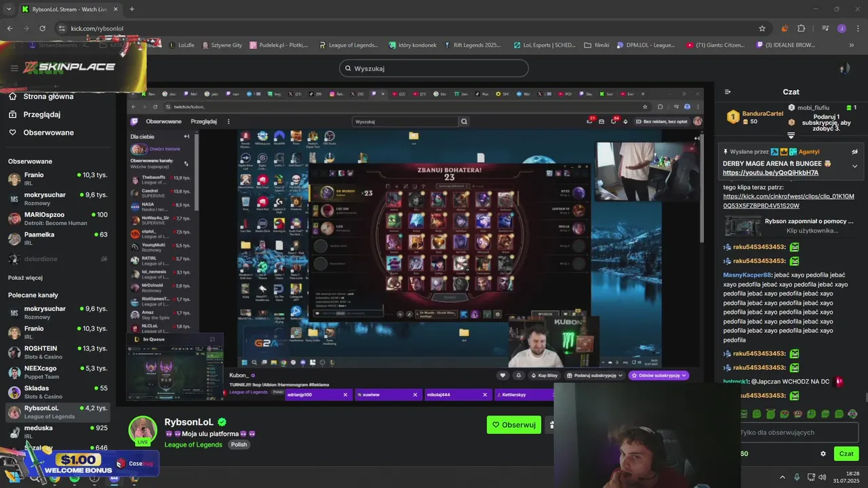Open the Rift Legends 2025 bookmark

(x=473, y=45)
